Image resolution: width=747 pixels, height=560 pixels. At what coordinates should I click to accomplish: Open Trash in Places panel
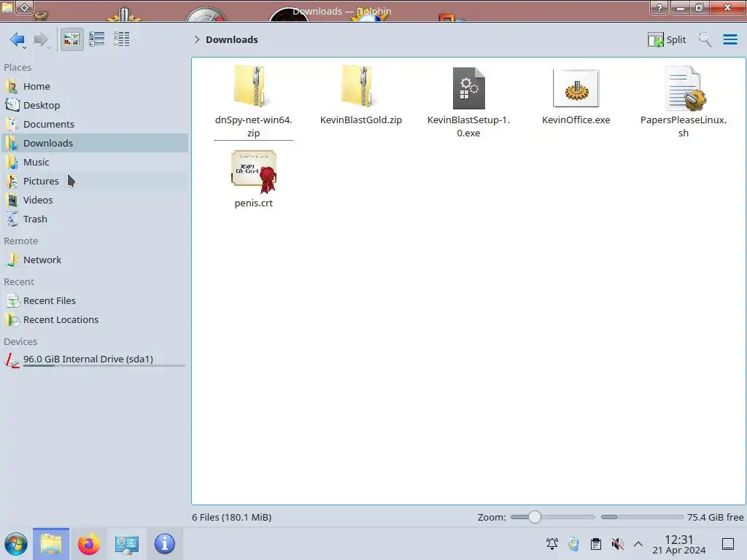pyautogui.click(x=95, y=219)
